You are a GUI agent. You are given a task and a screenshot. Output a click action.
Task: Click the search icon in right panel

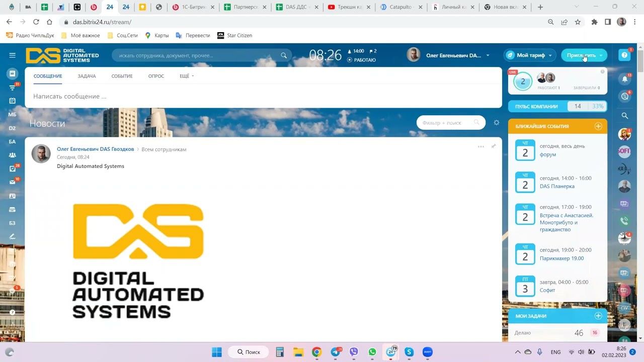pyautogui.click(x=625, y=116)
